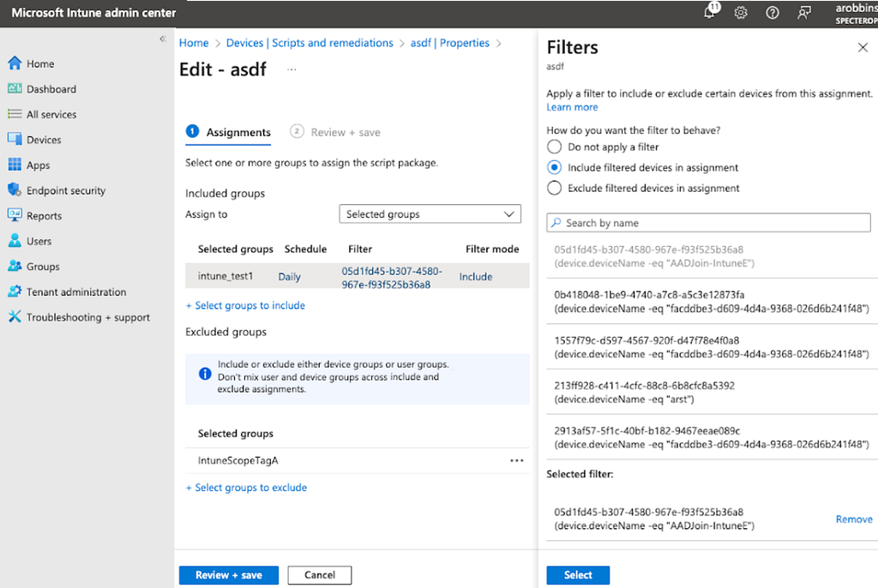Open the IntuneScopeTagA ellipsis menu
Viewport: 878px width, 588px height.
click(x=516, y=460)
